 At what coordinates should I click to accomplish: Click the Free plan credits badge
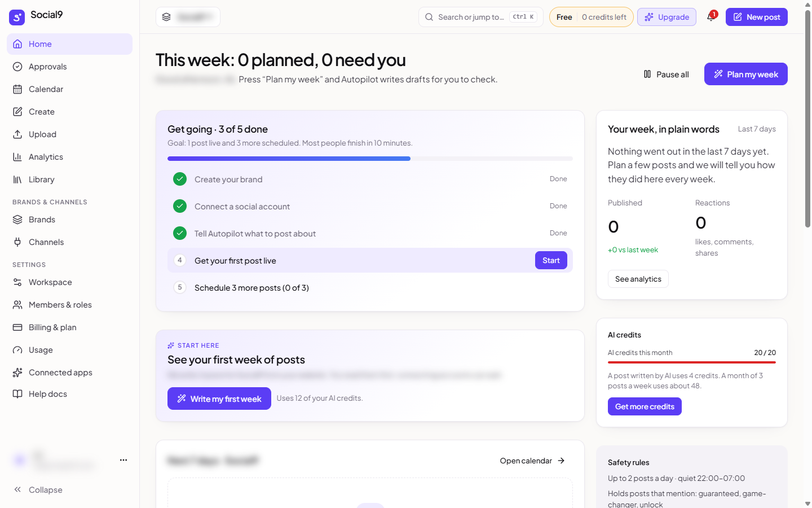(x=592, y=17)
